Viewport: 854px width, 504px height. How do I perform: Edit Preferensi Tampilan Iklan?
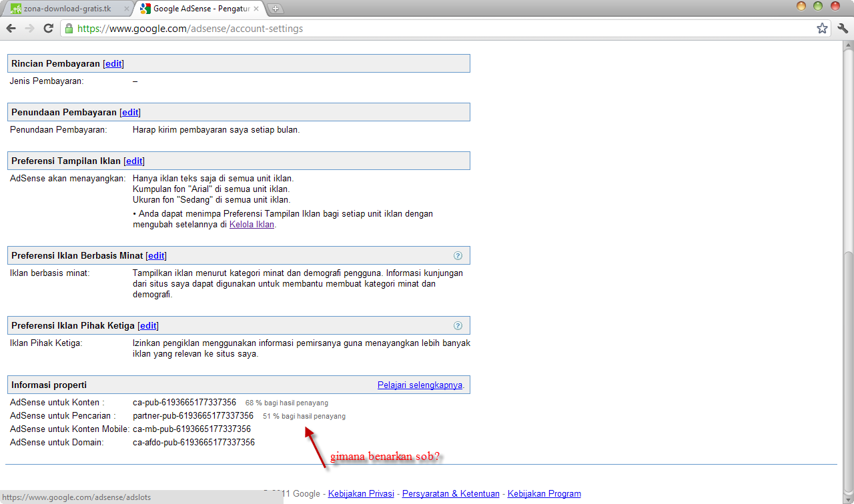pyautogui.click(x=134, y=161)
